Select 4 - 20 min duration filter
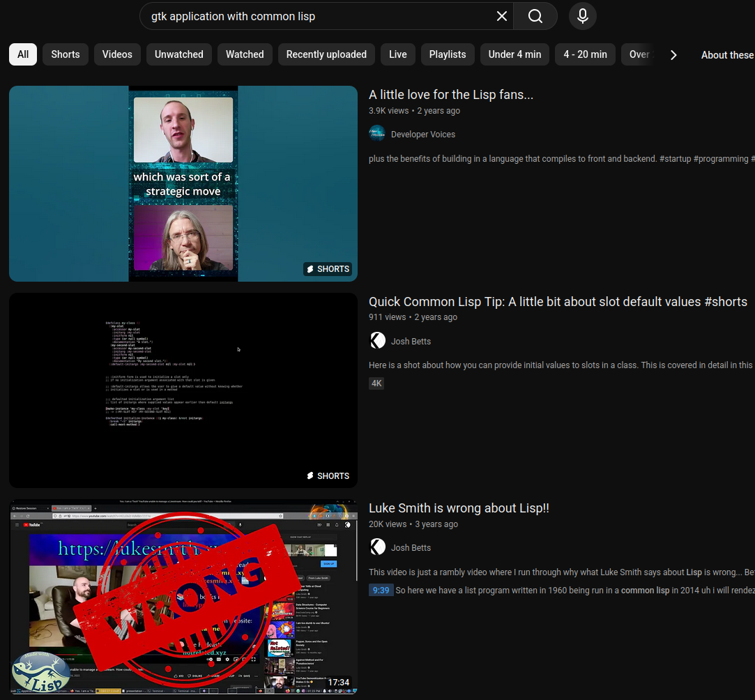 click(585, 54)
